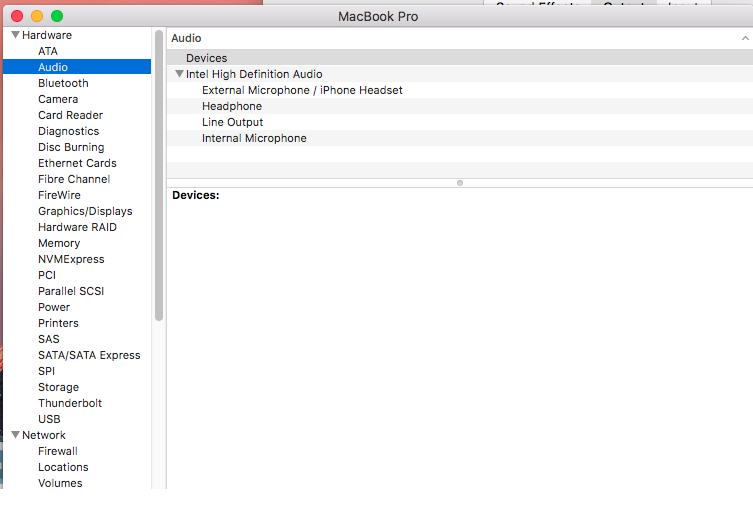Collapse Intel High Definition Audio disclosure triangle
The width and height of the screenshot is (753, 527).
(x=178, y=74)
